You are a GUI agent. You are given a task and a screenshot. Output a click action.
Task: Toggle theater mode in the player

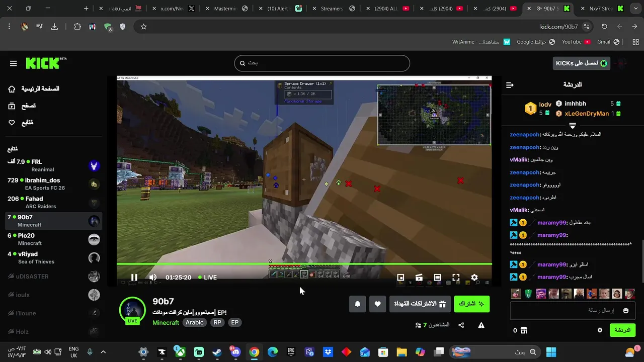point(437,278)
